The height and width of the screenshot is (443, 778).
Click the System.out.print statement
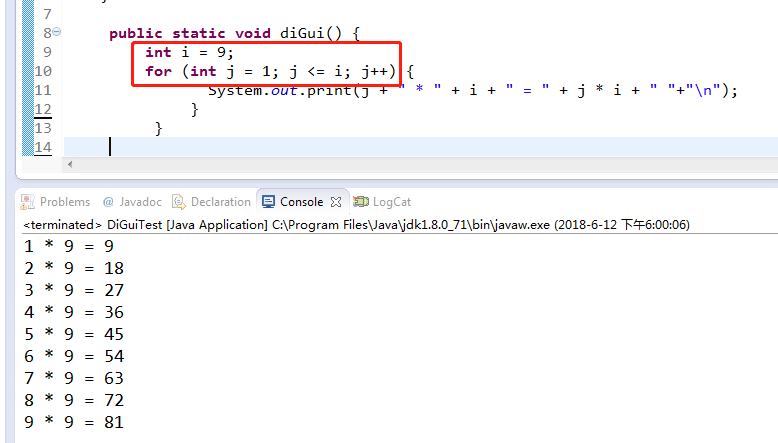472,90
